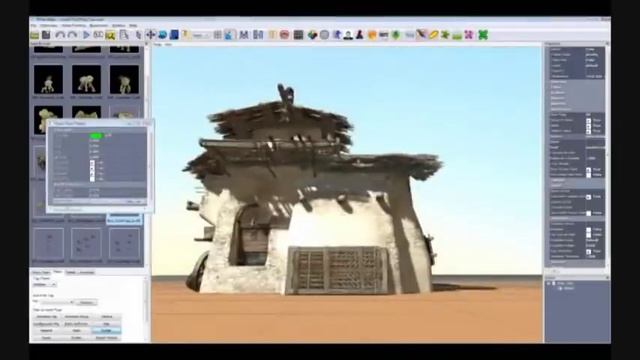This screenshot has height=360, width=640.
Task: Click the document page toolbar icon
Action: click(124, 35)
